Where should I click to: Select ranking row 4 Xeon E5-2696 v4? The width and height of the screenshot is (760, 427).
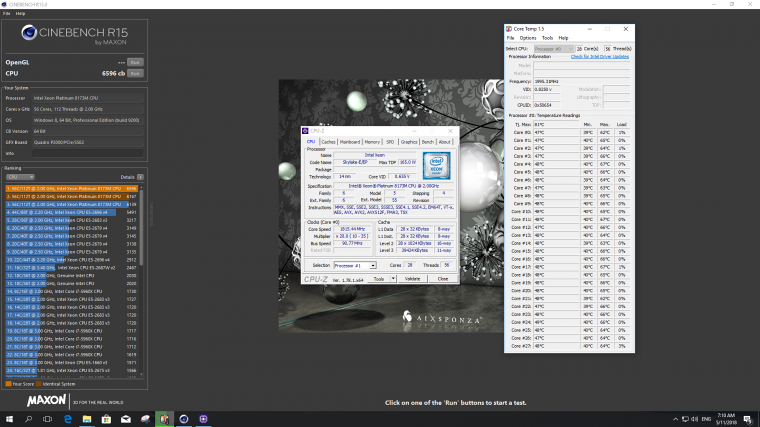pos(72,212)
